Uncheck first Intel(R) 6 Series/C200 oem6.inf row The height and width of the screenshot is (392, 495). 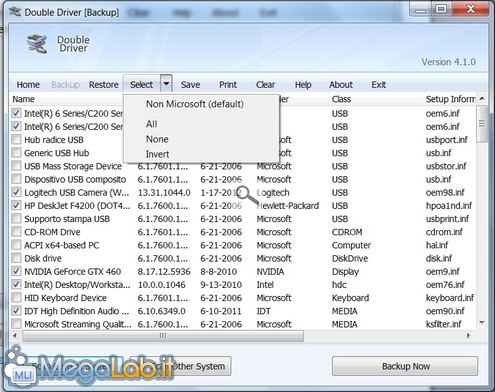point(16,113)
